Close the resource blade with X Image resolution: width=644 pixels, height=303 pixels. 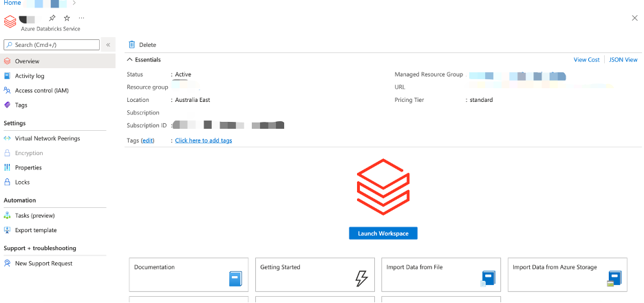(634, 18)
